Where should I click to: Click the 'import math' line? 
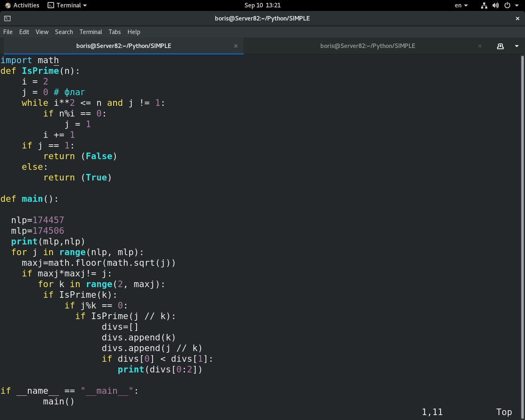pyautogui.click(x=30, y=60)
